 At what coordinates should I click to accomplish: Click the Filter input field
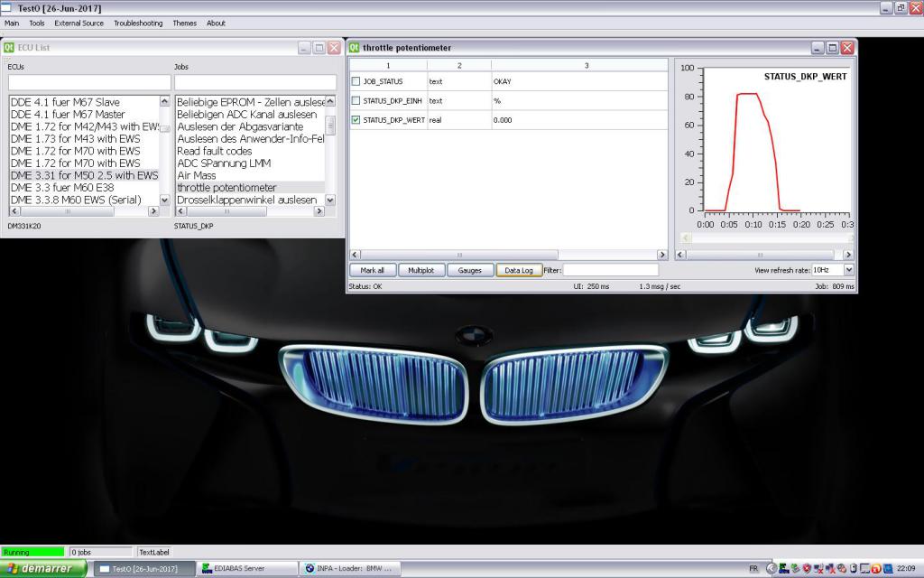click(x=611, y=270)
